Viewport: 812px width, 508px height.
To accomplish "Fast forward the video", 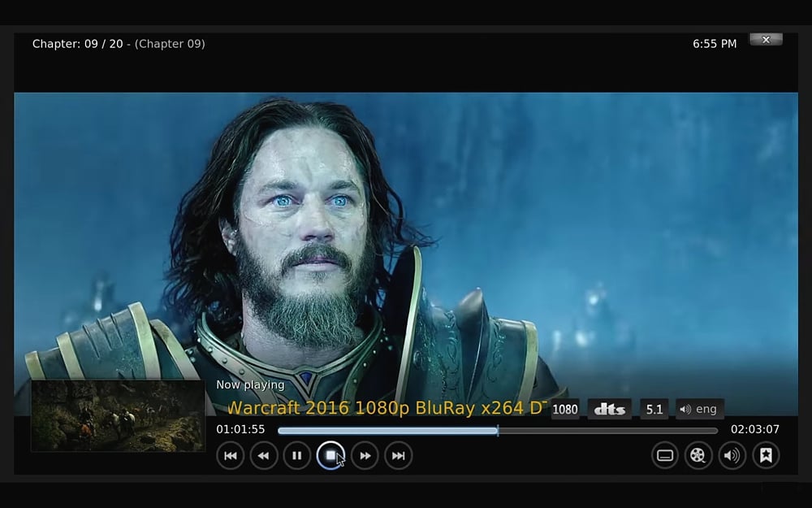I will (365, 455).
